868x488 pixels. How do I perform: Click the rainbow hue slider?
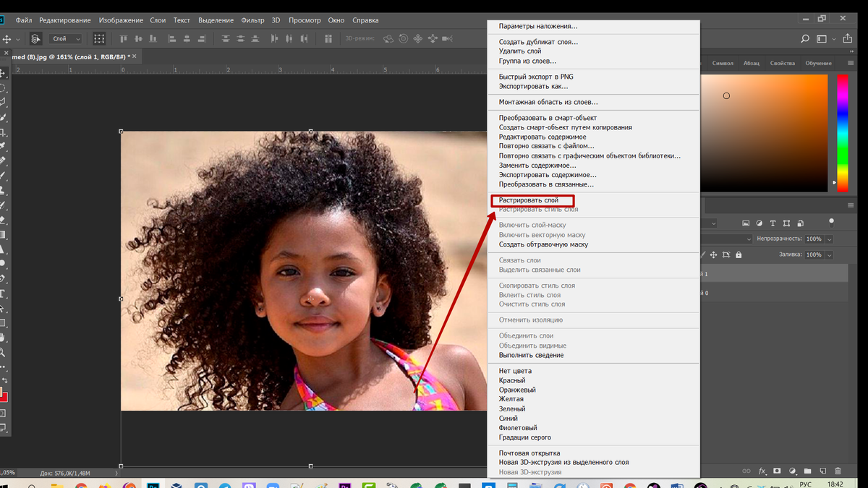coord(843,133)
